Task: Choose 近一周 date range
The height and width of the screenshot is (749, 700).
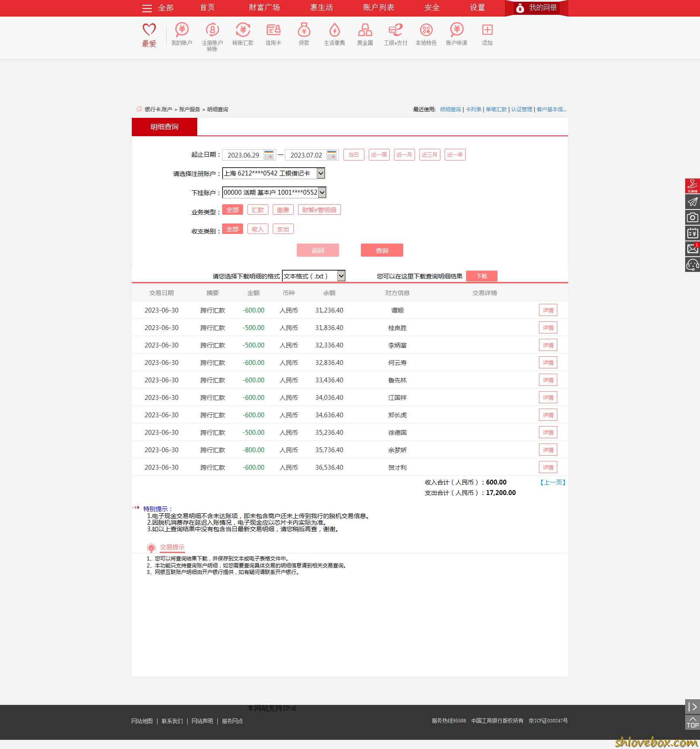Action: point(379,155)
